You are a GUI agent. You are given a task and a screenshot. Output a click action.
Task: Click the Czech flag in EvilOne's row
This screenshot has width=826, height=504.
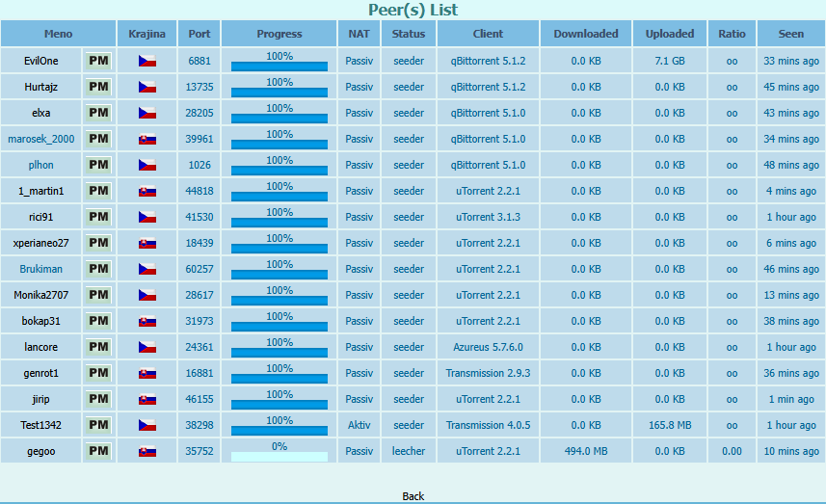click(x=147, y=61)
